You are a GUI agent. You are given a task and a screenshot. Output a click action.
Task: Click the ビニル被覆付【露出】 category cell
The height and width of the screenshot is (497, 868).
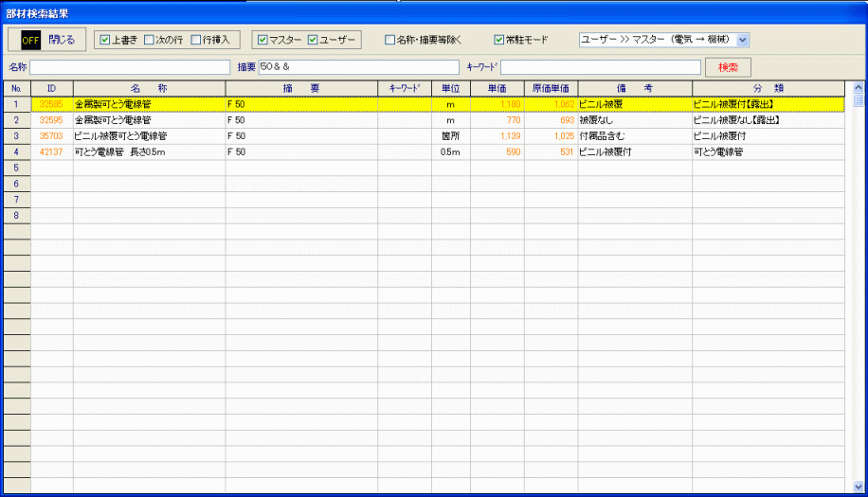(769, 104)
